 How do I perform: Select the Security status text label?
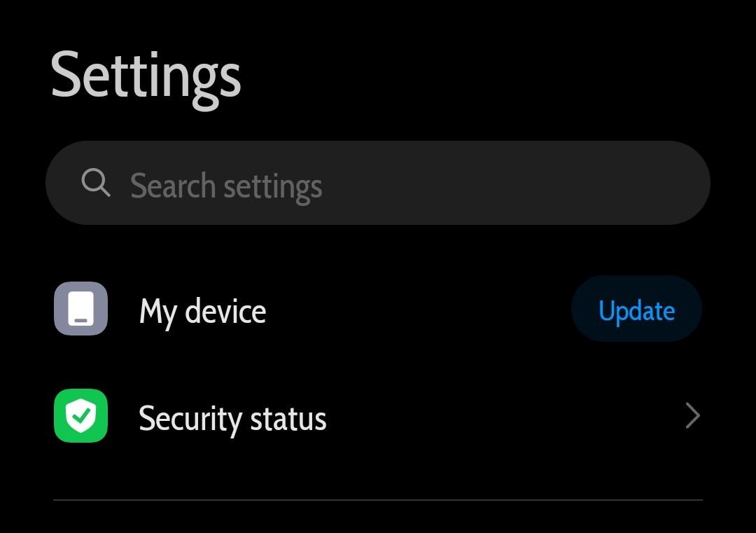pos(232,418)
